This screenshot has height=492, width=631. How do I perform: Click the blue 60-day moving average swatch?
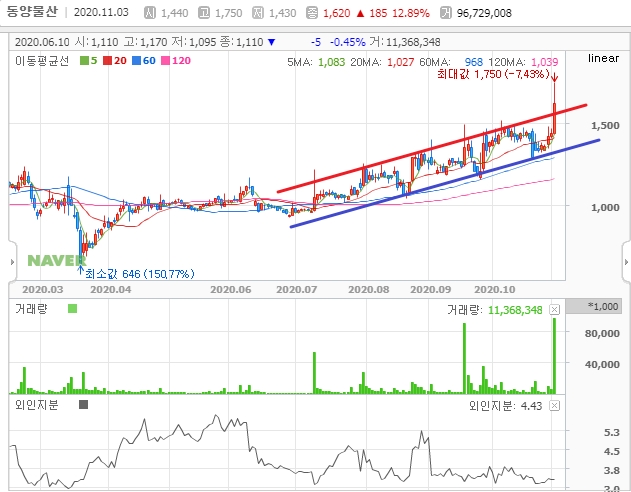(136, 61)
